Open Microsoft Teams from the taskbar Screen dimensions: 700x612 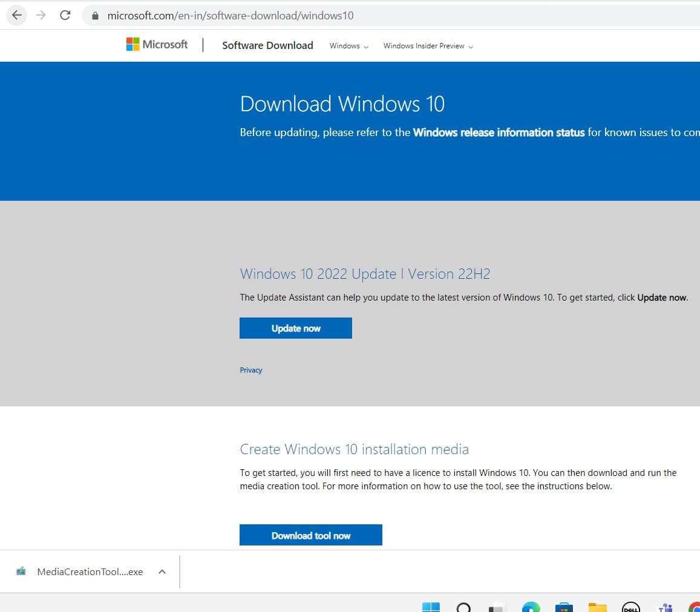pos(664,607)
